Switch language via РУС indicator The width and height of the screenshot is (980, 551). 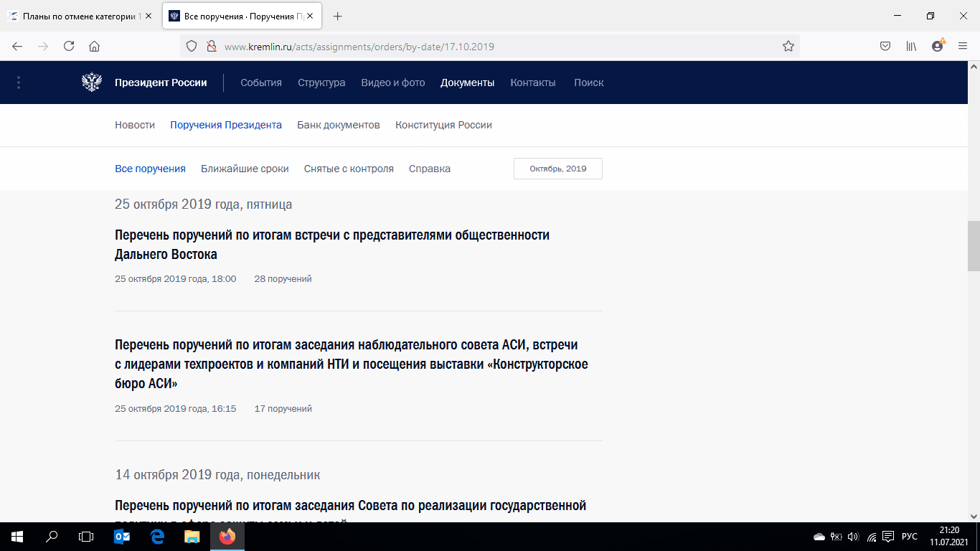coord(909,536)
